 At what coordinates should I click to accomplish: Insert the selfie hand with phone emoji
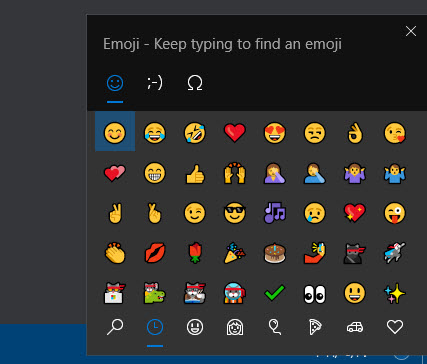[315, 253]
